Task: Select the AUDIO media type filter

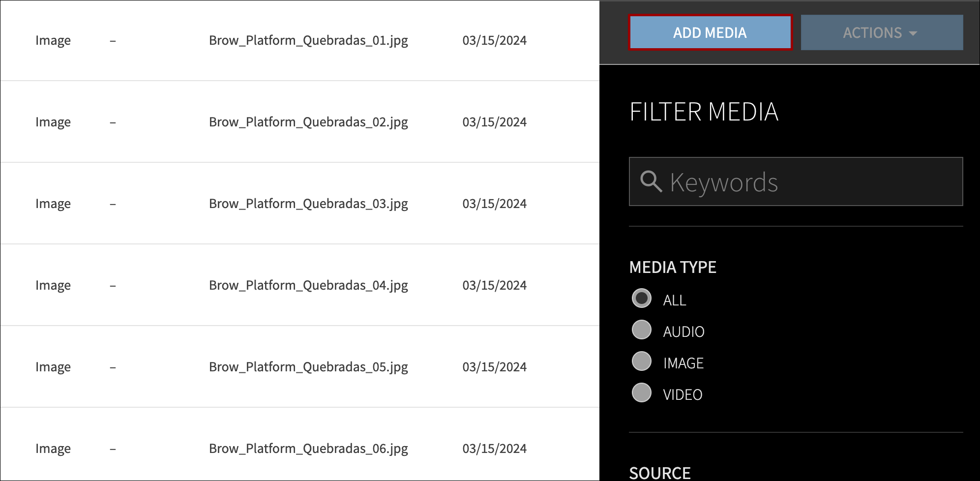Action: click(642, 331)
